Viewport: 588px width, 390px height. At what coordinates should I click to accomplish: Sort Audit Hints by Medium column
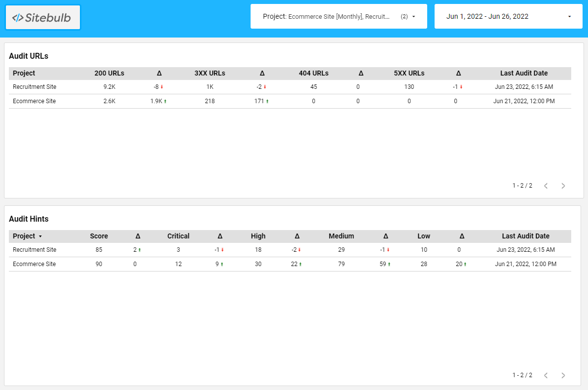pyautogui.click(x=341, y=236)
